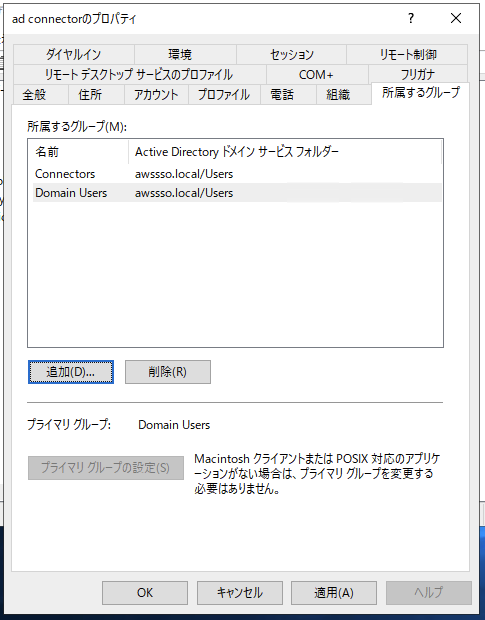Image resolution: width=485 pixels, height=620 pixels.
Task: Open the フリガナ tab
Action: [x=418, y=74]
